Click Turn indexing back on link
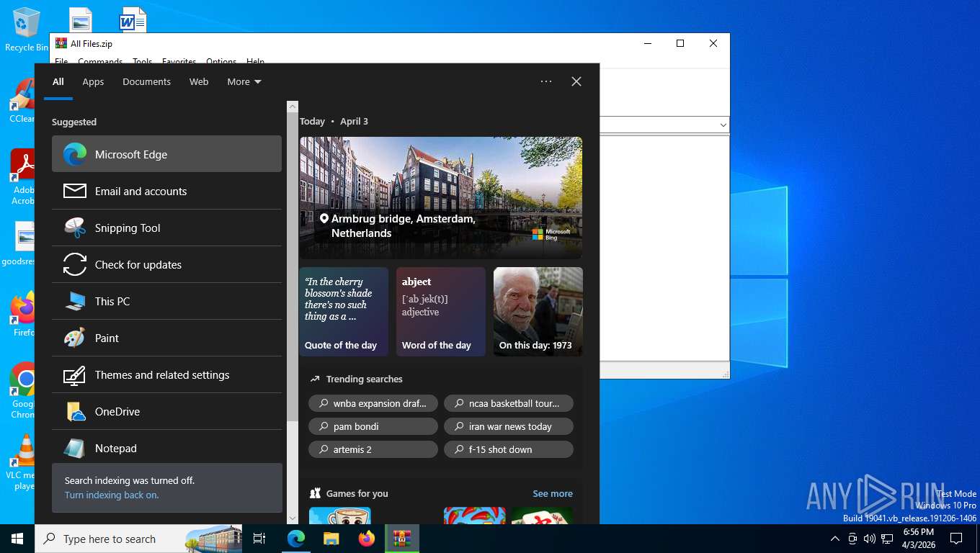This screenshot has height=553, width=980. [x=112, y=495]
